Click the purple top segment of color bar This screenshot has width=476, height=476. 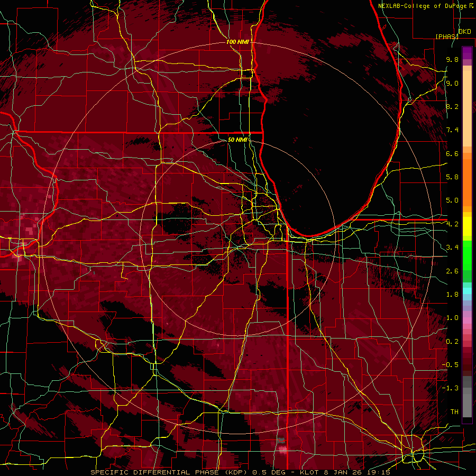pyautogui.click(x=467, y=53)
